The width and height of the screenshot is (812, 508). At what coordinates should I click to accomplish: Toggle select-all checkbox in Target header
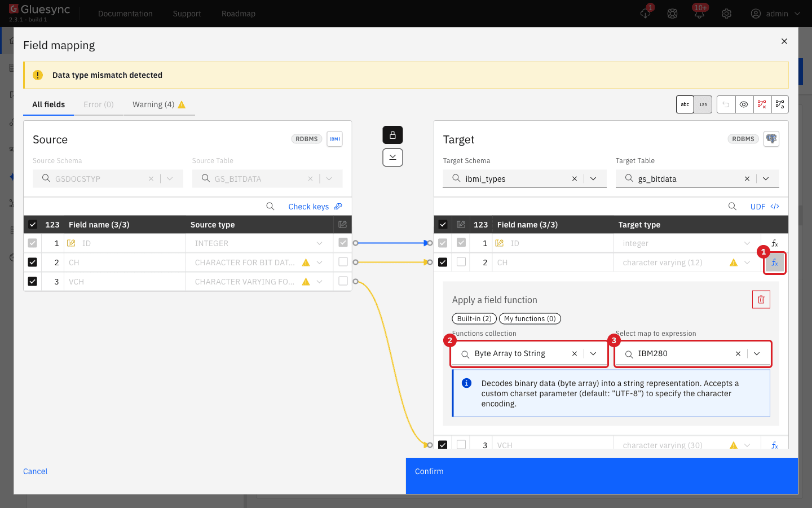pyautogui.click(x=443, y=225)
